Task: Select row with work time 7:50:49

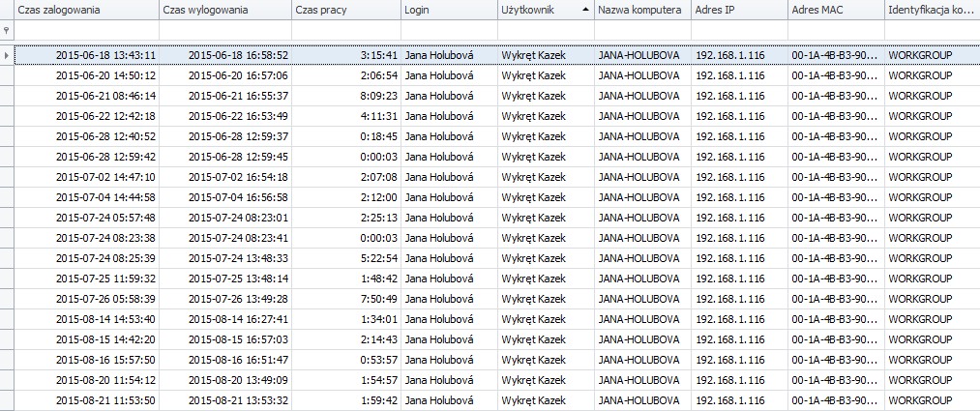Action: pos(497,299)
